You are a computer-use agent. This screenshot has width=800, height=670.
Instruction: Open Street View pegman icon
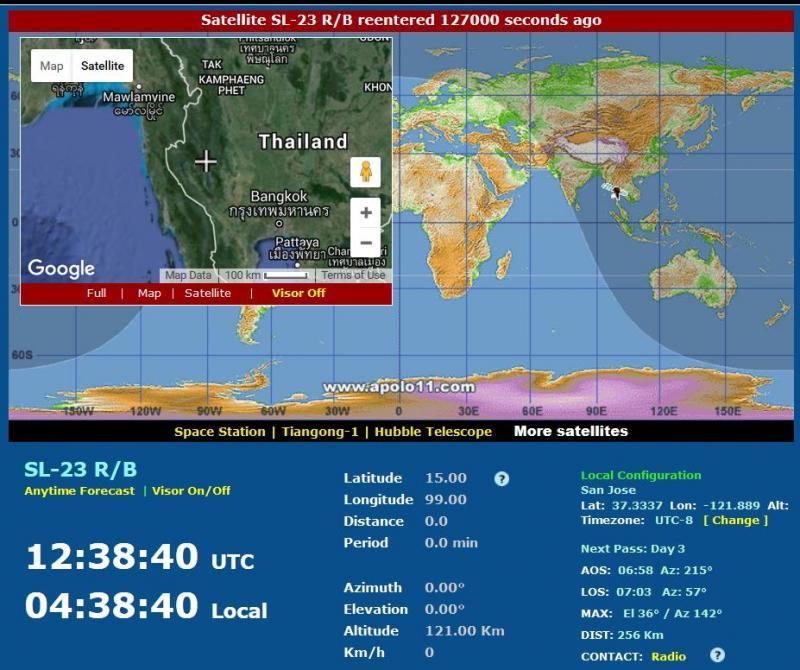pyautogui.click(x=365, y=172)
